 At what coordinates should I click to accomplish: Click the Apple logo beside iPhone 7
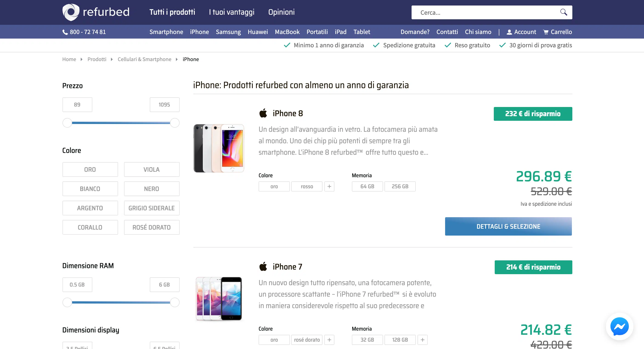point(263,267)
